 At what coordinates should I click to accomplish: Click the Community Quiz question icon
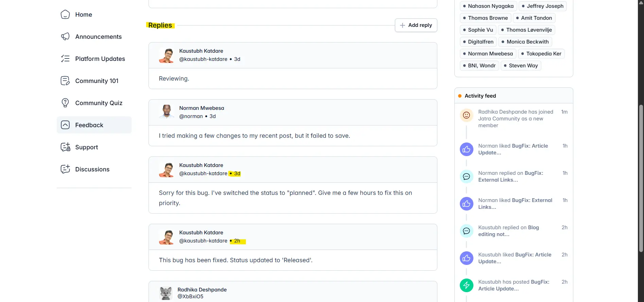65,103
